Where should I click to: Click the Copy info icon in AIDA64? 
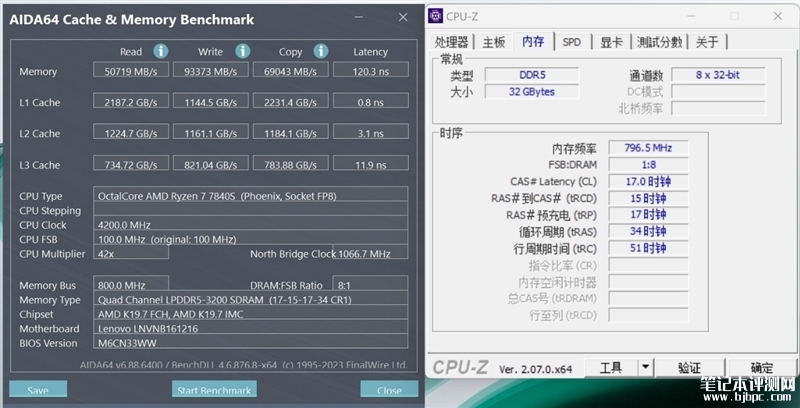tap(320, 51)
